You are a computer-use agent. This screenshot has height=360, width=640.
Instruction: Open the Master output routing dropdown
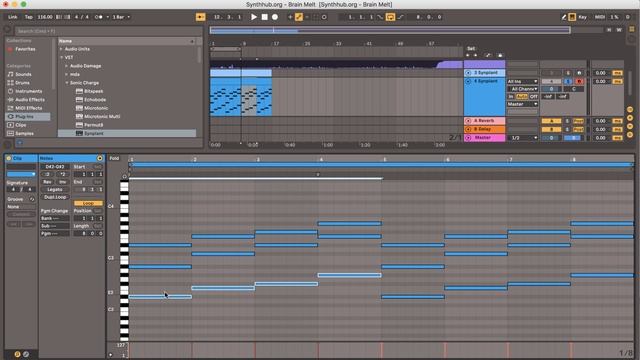pyautogui.click(x=522, y=104)
